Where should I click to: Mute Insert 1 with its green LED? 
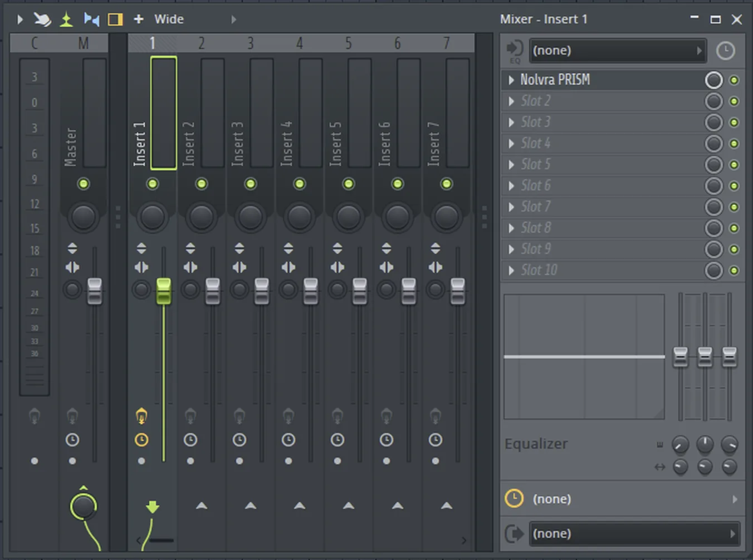(x=153, y=184)
